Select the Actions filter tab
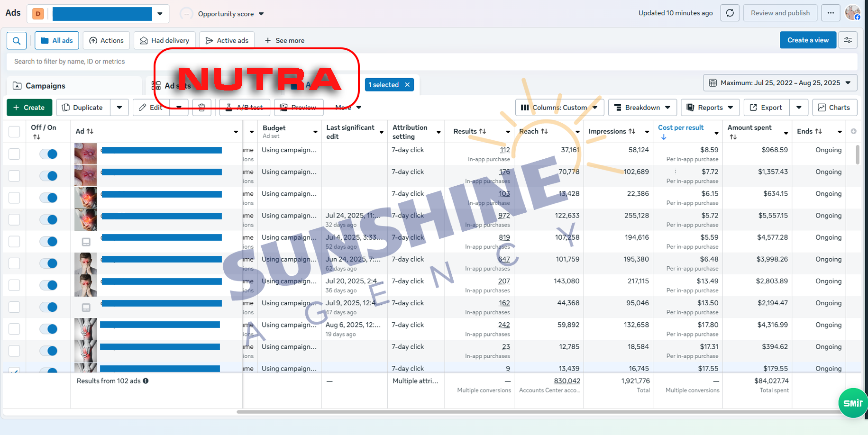Viewport: 868px width, 435px height. point(107,41)
